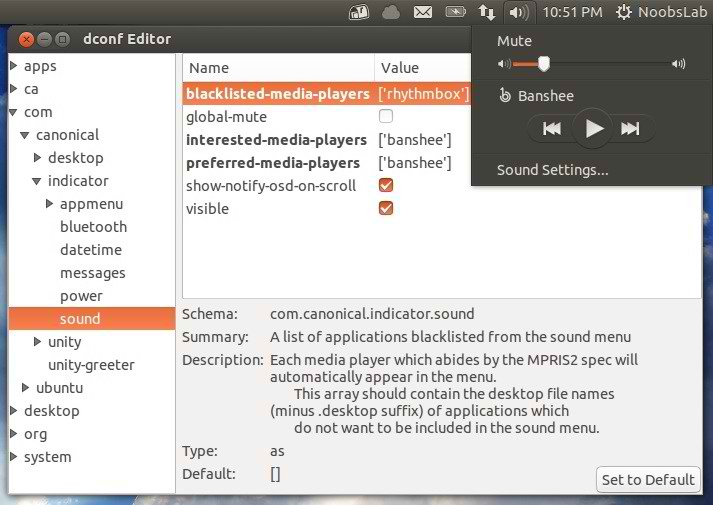Click the Name column header
713x505 pixels.
coord(278,68)
